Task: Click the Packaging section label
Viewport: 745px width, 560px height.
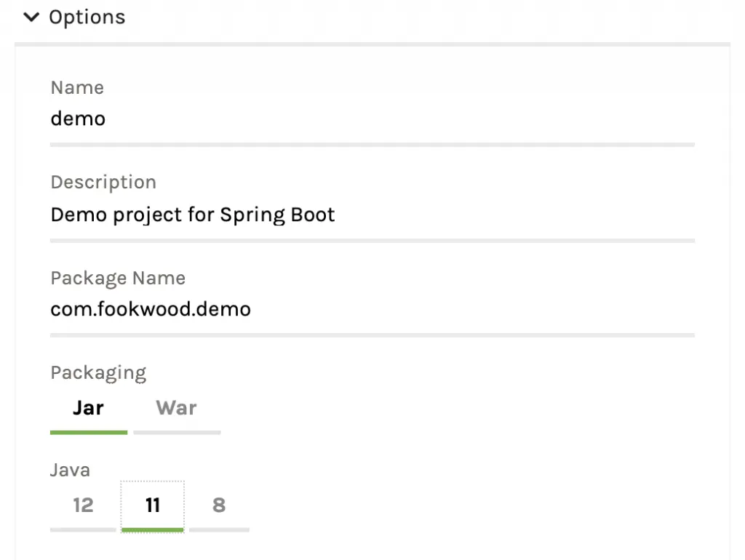Action: click(98, 373)
